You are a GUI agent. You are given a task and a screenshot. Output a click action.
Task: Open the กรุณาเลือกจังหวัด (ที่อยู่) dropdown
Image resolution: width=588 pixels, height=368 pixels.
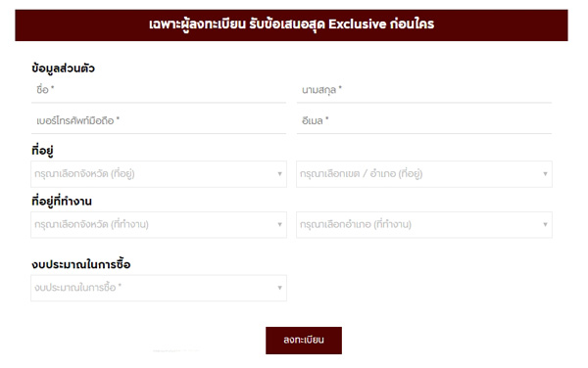click(x=159, y=174)
